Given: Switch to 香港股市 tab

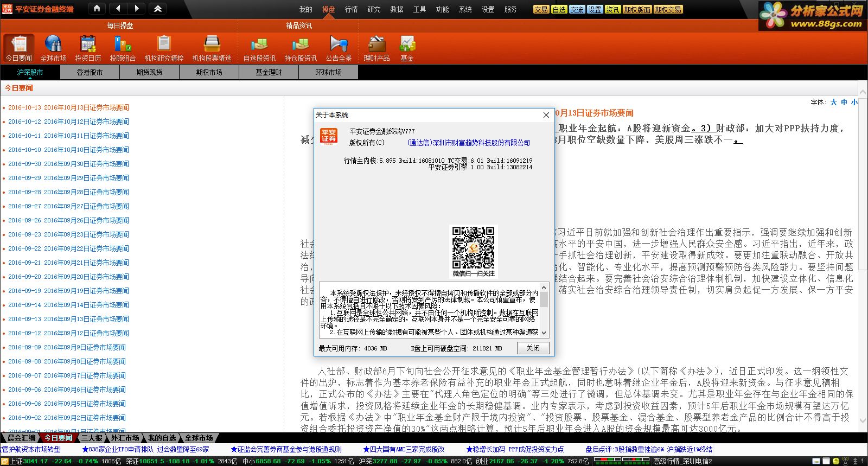Looking at the screenshot, I should pos(90,72).
